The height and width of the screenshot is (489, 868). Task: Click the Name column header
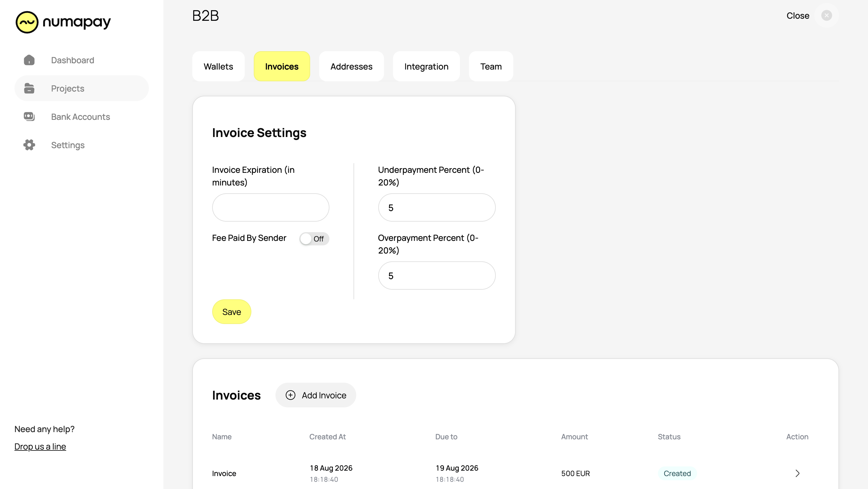click(222, 437)
